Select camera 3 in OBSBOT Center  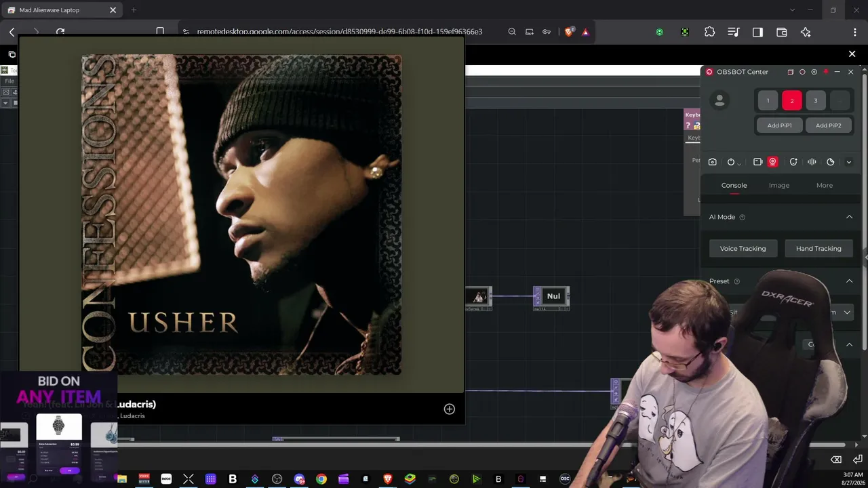pos(816,100)
